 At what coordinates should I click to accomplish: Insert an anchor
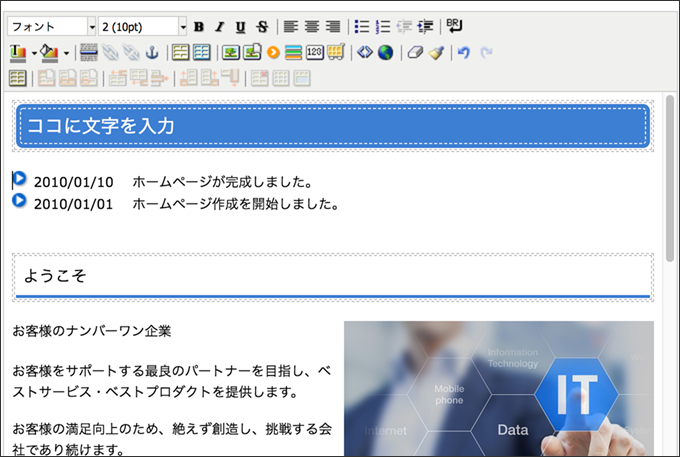tap(152, 52)
